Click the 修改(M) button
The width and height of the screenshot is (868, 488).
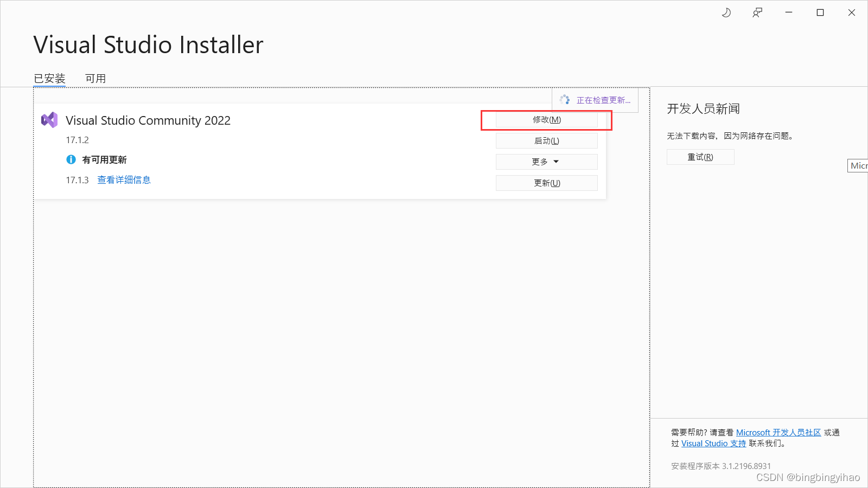point(547,120)
